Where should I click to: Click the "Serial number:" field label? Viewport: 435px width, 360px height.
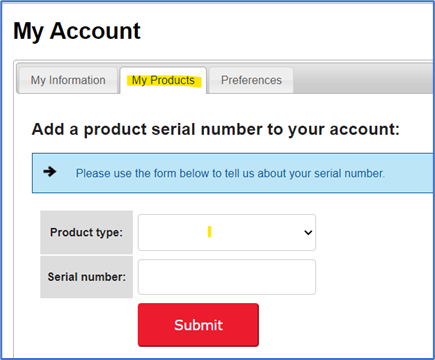click(x=87, y=277)
